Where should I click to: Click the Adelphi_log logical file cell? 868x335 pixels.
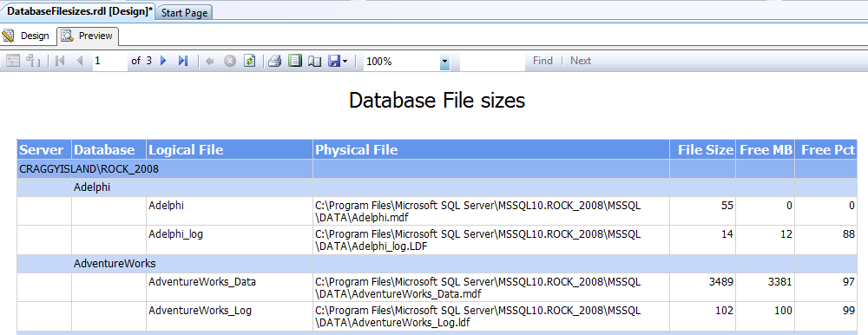coord(230,240)
